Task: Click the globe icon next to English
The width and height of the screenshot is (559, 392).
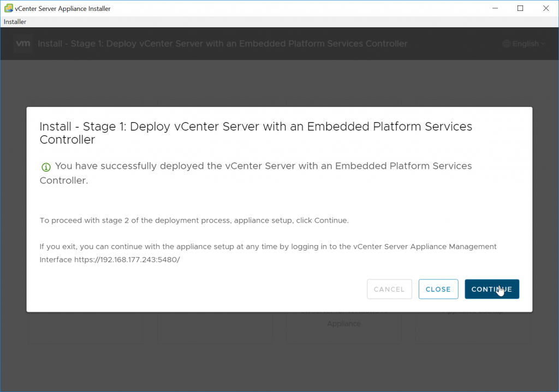Action: pyautogui.click(x=506, y=44)
